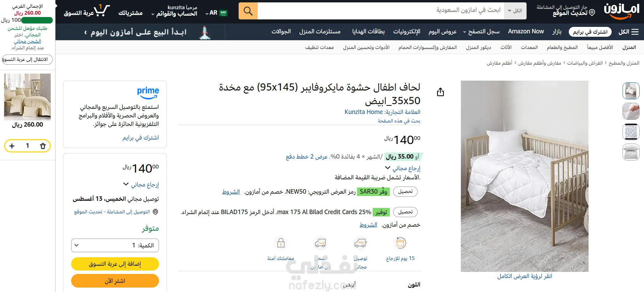Screen dimensions: 644x292
Task: Click تحديث الموقع link in buy box
Action: point(112,212)
